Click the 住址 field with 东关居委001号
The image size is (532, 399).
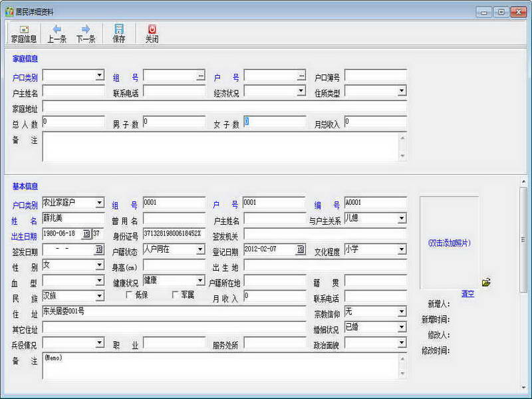point(174,311)
